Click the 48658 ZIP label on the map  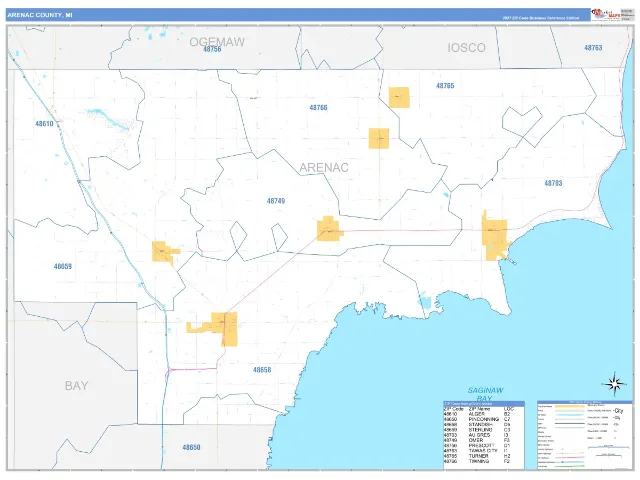pos(262,370)
